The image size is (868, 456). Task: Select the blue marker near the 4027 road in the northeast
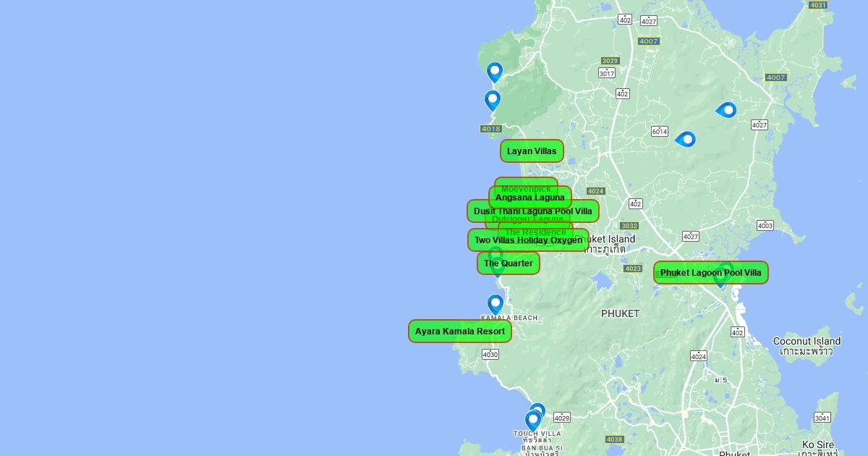tap(726, 110)
